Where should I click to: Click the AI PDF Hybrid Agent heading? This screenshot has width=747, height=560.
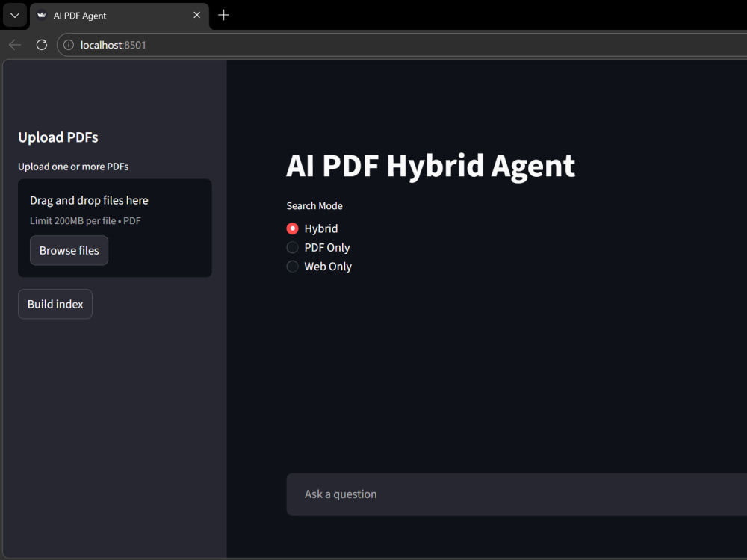tap(431, 167)
